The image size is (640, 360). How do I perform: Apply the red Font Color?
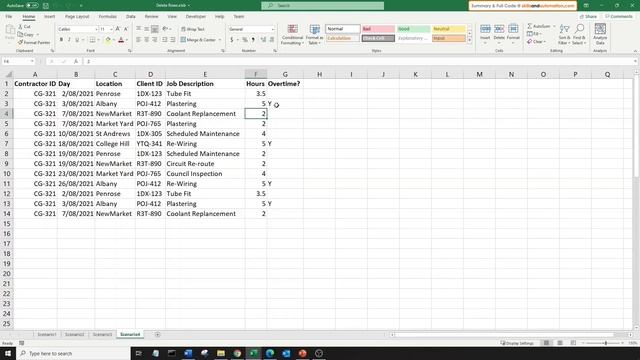121,40
